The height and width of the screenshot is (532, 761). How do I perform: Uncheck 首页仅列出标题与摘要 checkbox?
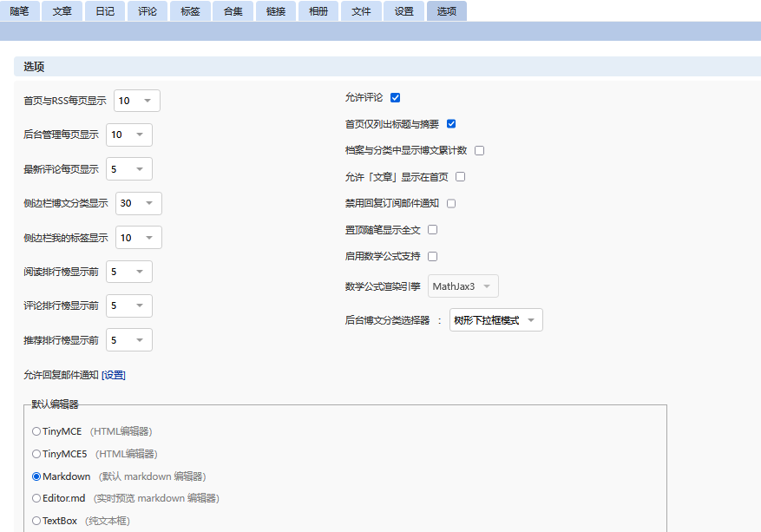451,124
